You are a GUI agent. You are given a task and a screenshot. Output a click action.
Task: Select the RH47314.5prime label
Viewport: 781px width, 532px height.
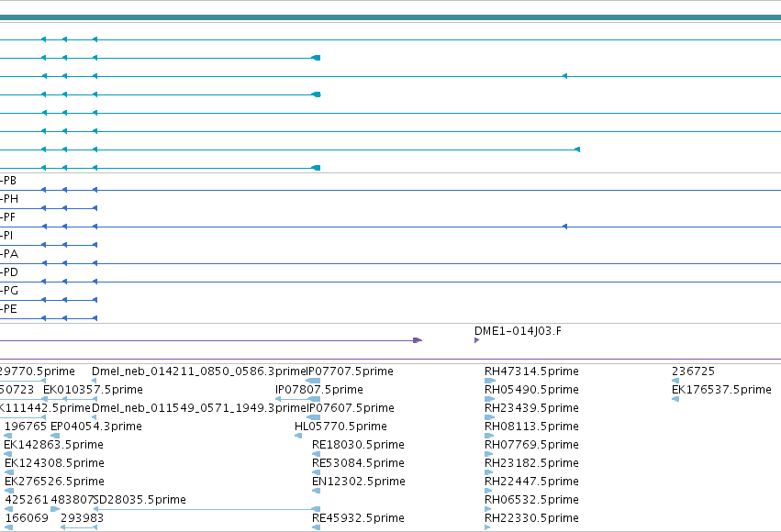click(531, 371)
